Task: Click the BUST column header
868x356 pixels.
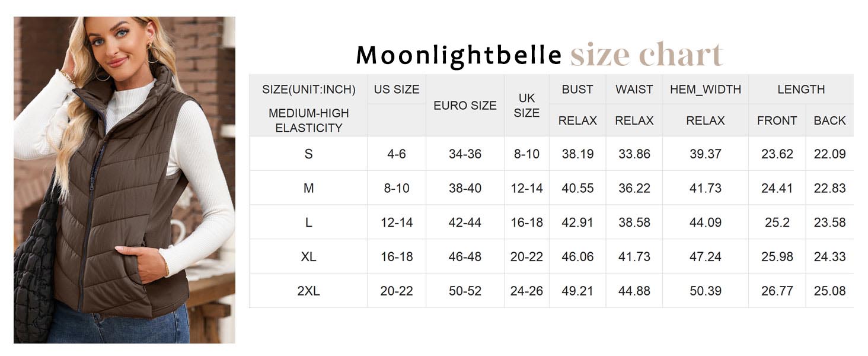Action: (x=577, y=90)
